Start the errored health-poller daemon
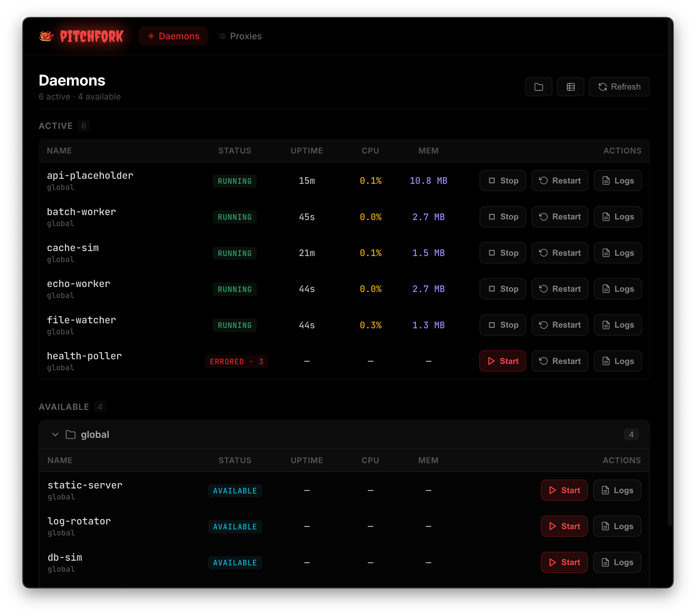 503,361
